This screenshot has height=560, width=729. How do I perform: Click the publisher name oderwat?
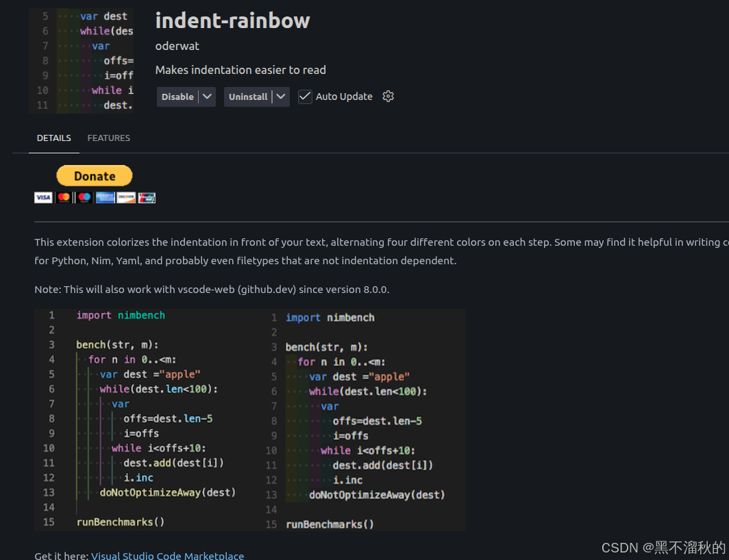click(x=177, y=46)
